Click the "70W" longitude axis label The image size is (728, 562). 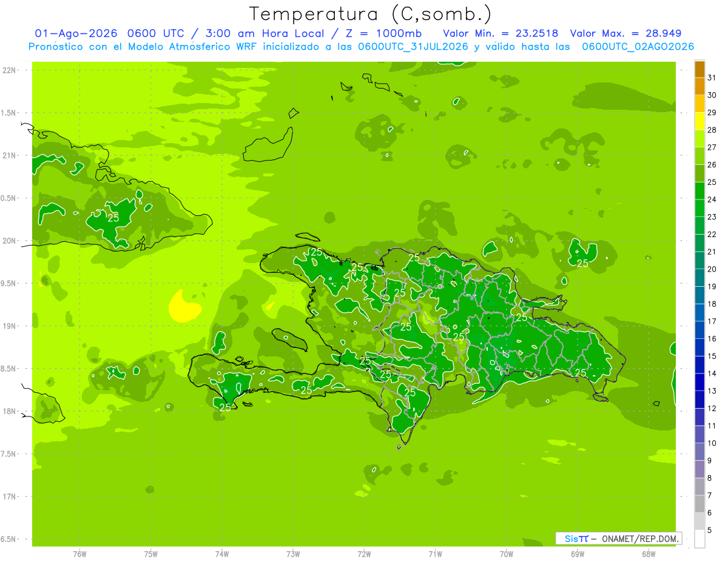click(x=507, y=554)
